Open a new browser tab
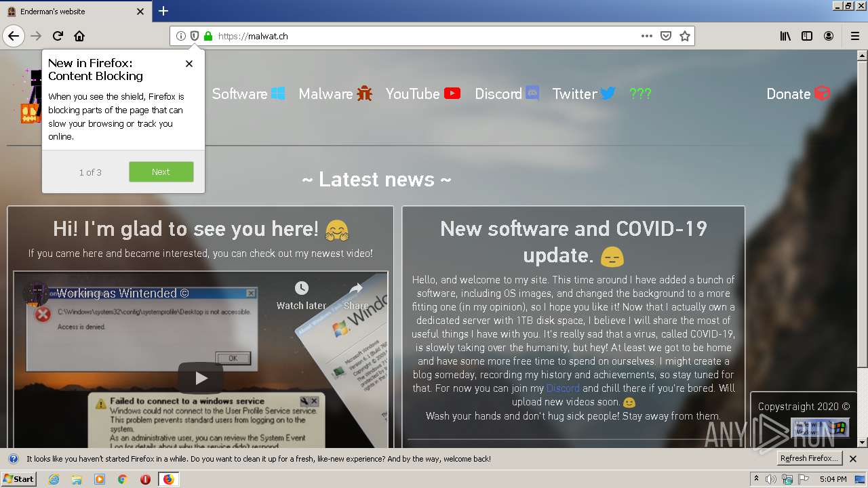The image size is (868, 488). click(x=163, y=11)
